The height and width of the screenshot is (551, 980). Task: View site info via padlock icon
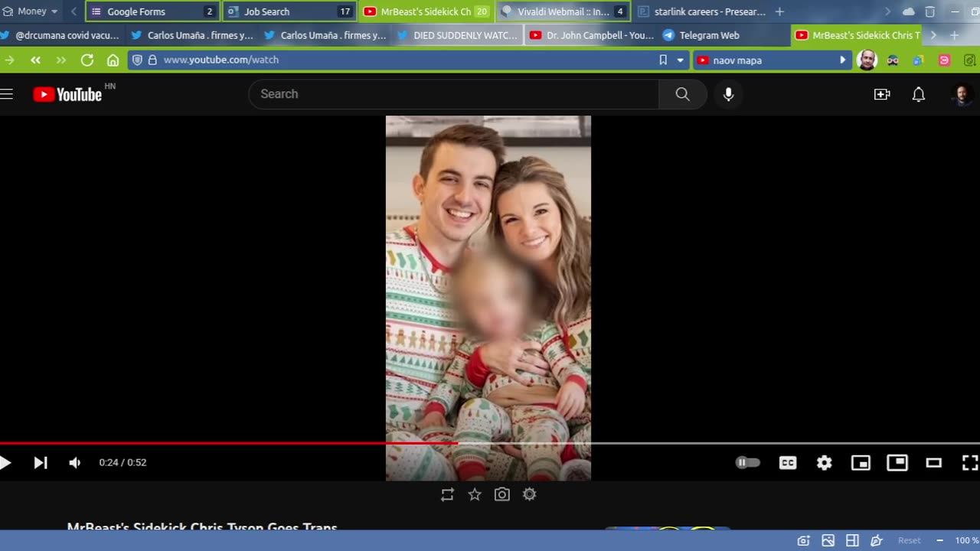click(152, 60)
